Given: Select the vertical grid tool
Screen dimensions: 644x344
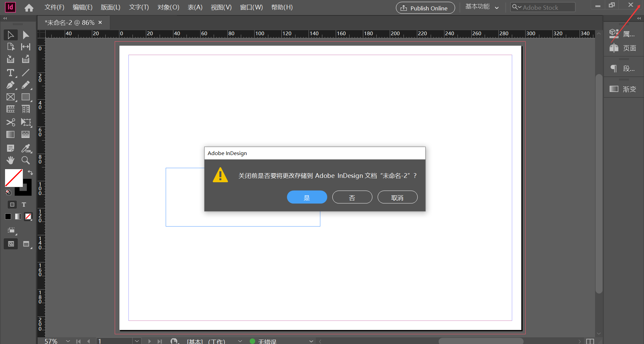Looking at the screenshot, I should (x=26, y=109).
